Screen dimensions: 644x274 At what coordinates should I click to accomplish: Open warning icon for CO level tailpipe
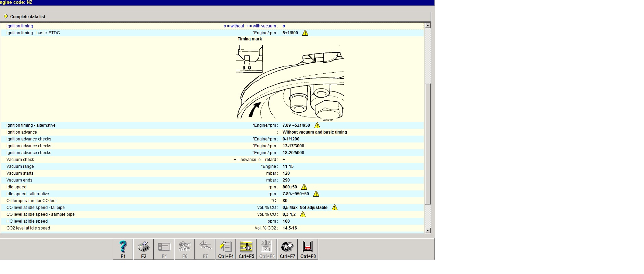point(335,208)
